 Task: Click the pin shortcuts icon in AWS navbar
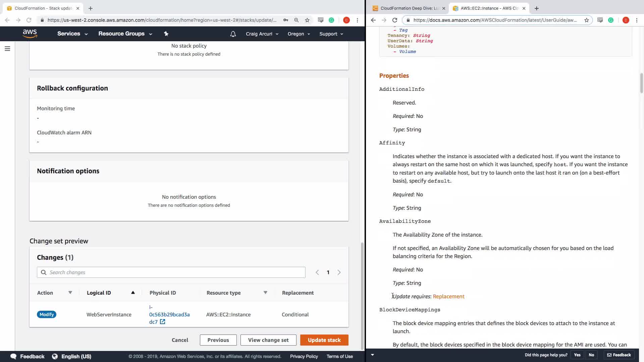pyautogui.click(x=166, y=34)
